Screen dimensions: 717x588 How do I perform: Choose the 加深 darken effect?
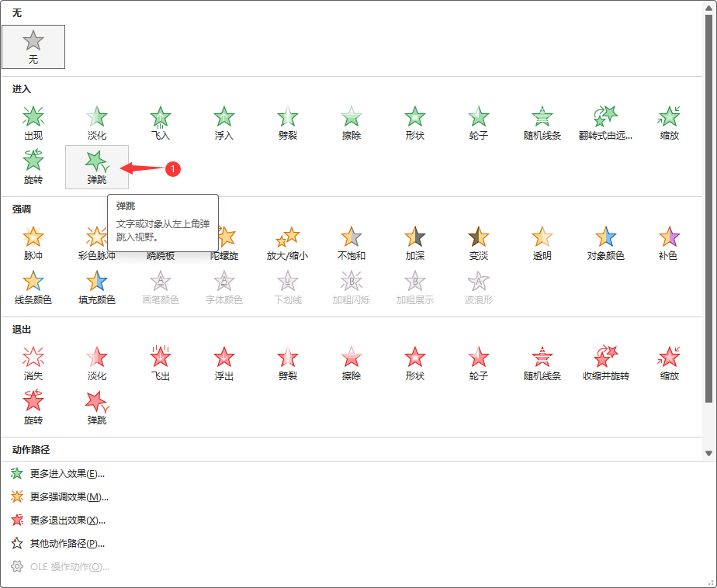tap(414, 244)
